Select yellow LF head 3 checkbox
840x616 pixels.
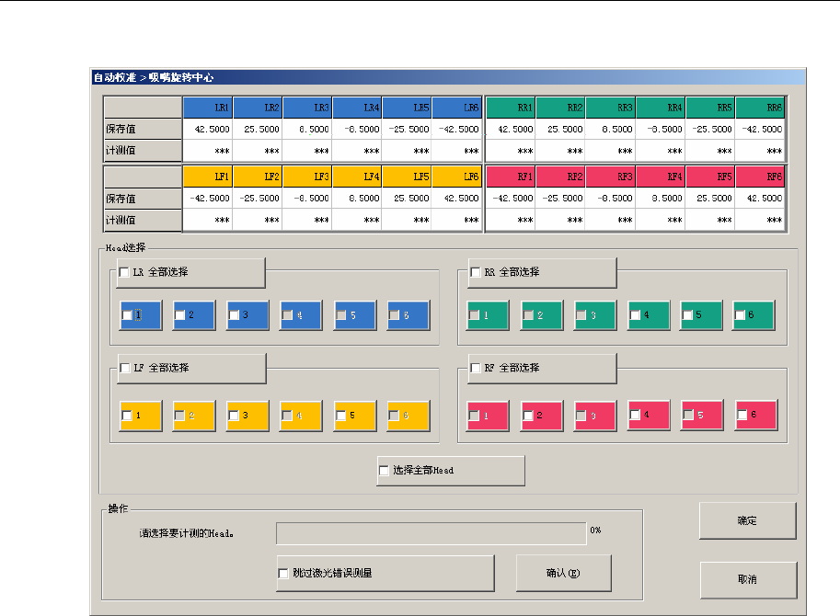click(234, 416)
